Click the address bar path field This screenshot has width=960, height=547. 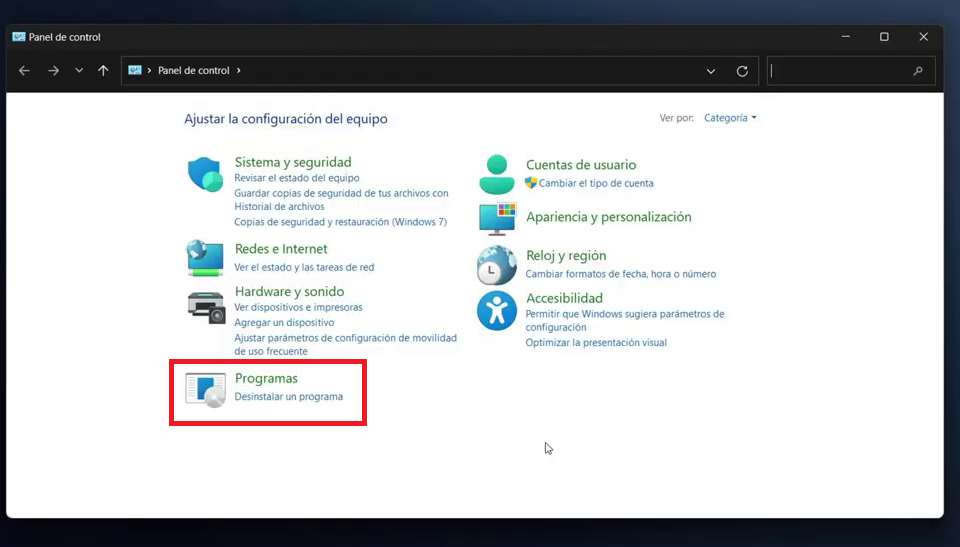pos(440,71)
